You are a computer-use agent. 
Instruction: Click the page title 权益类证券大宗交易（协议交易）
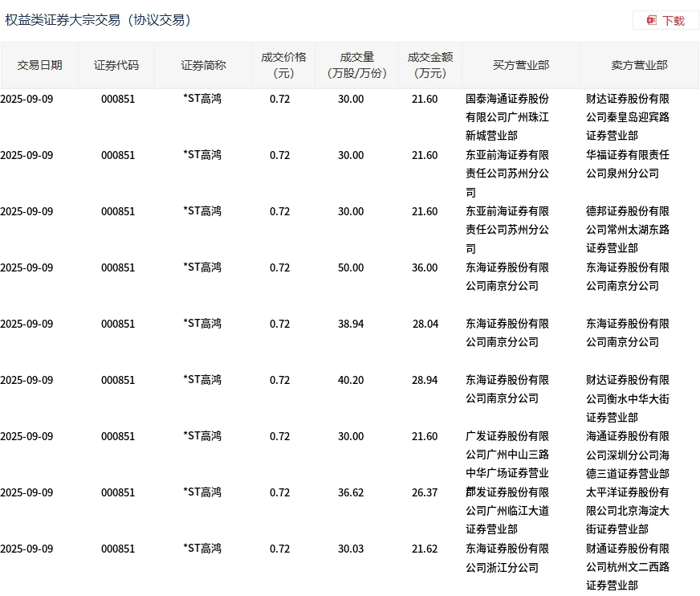point(98,20)
